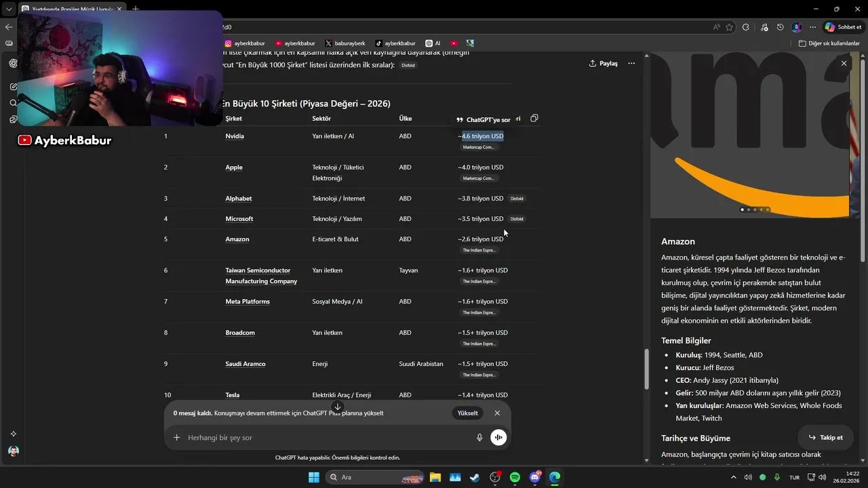Click the new chat pencil icon in sidebar

point(13,87)
